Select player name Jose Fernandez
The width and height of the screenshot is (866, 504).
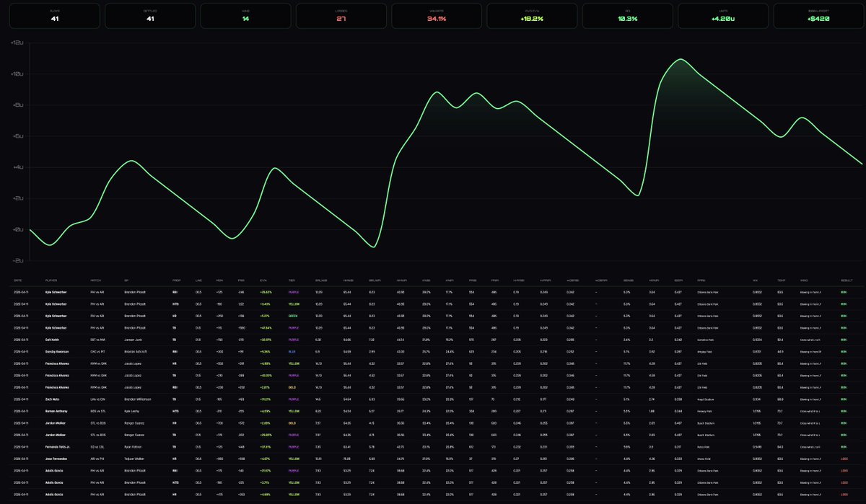(x=56, y=458)
